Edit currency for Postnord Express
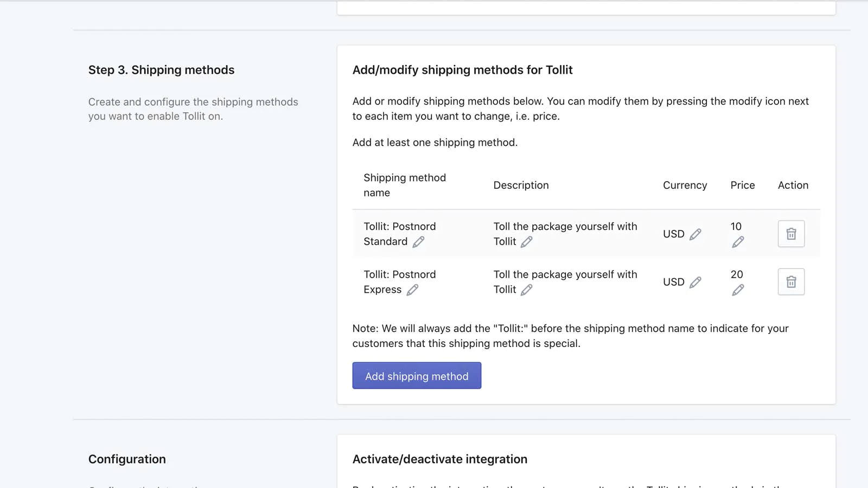 [695, 282]
